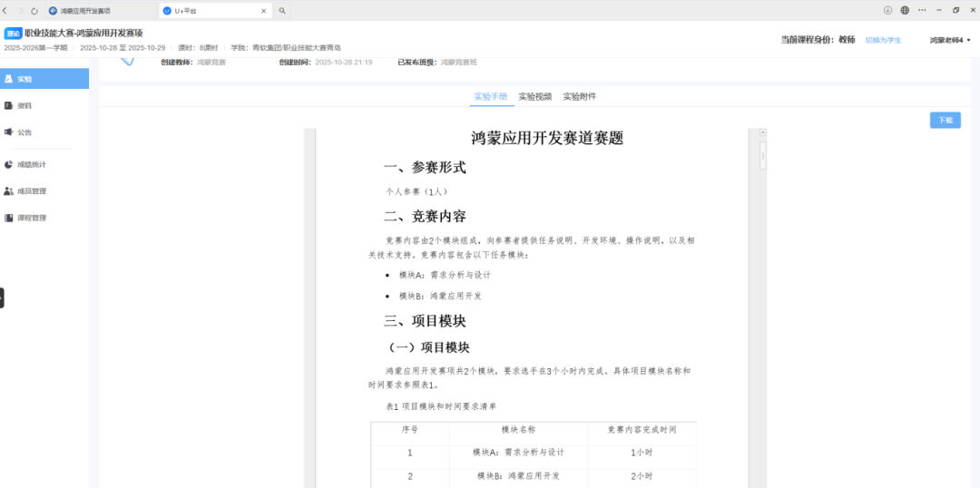Open the 公告 (Announcements) sidebar section
This screenshot has height=488, width=980.
(24, 132)
